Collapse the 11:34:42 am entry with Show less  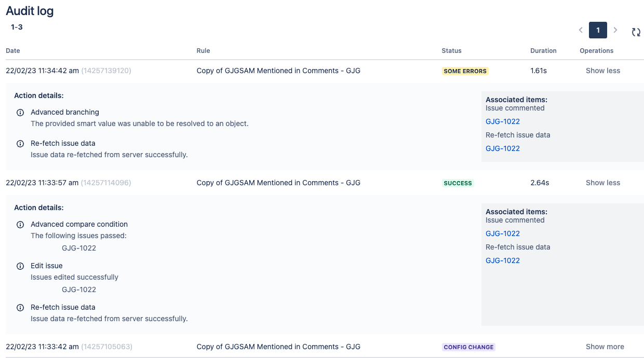[x=602, y=71]
